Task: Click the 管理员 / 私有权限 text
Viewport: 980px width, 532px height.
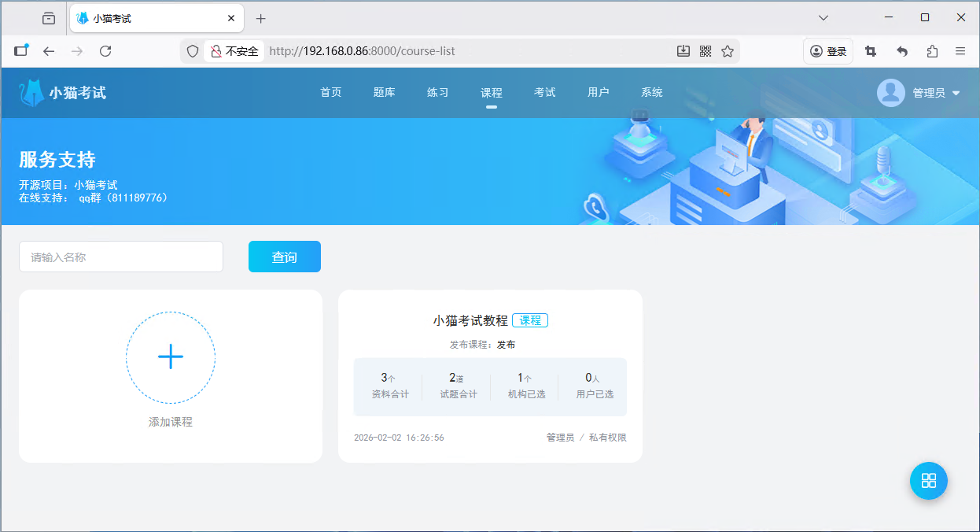Action: [587, 438]
